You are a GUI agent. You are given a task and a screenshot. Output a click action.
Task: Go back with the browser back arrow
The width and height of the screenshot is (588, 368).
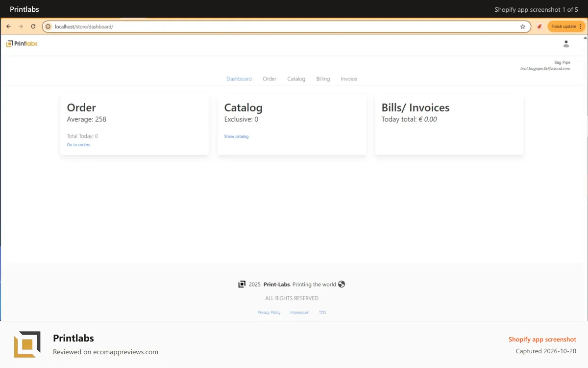click(8, 26)
